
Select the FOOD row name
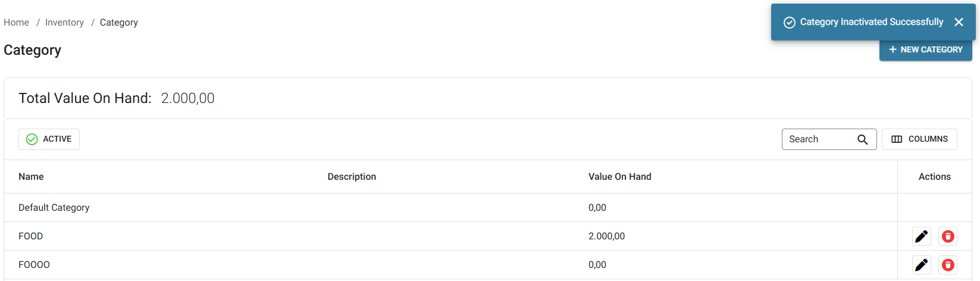(x=31, y=236)
